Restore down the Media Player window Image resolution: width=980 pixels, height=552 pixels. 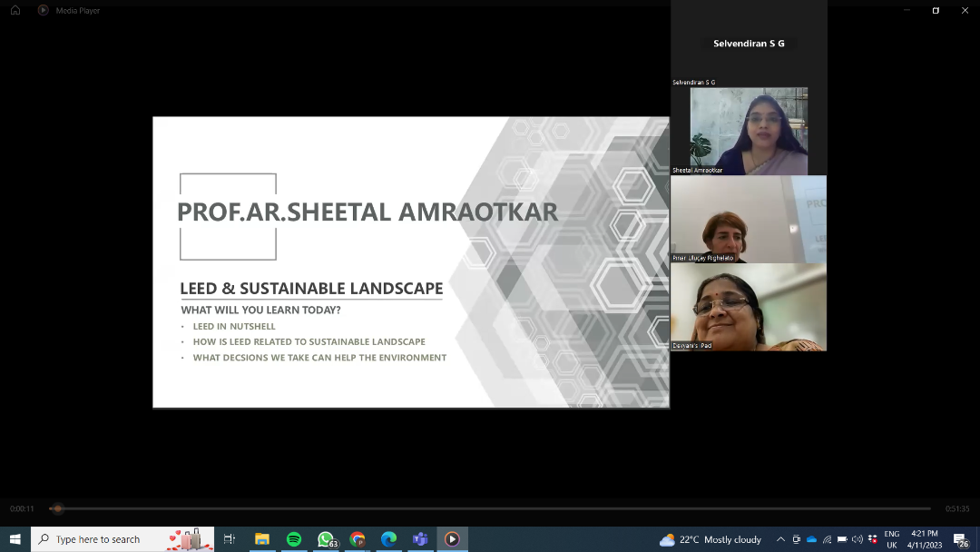point(936,11)
